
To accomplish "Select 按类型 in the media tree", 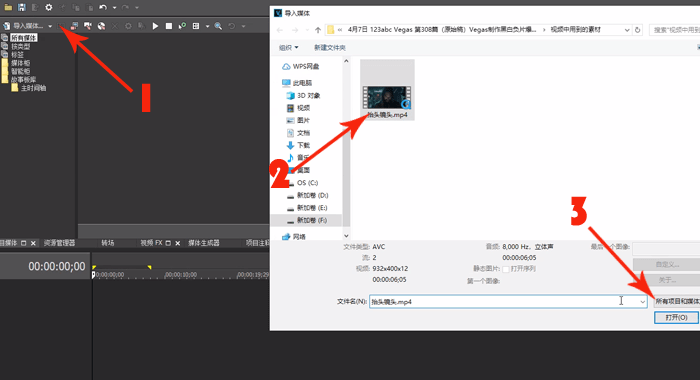I will (x=21, y=46).
